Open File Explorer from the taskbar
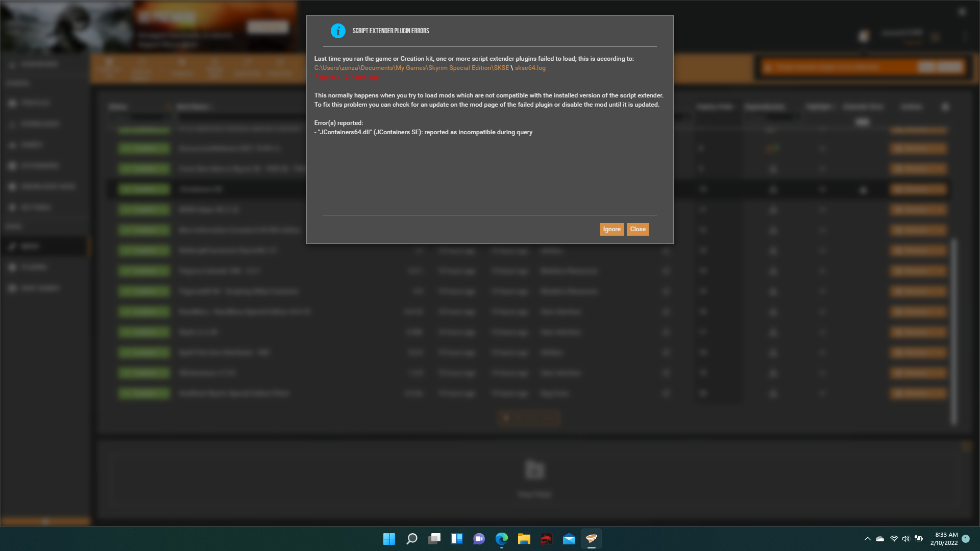Viewport: 980px width, 551px height. tap(524, 539)
